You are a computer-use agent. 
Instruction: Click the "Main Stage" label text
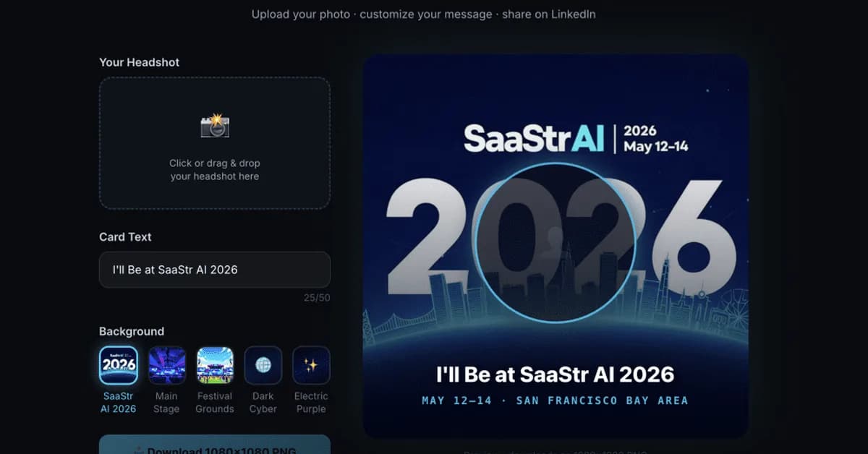166,403
